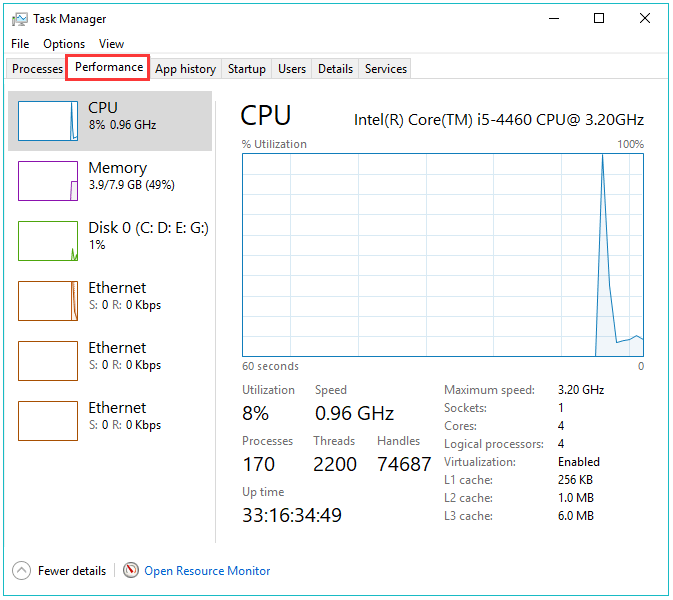Switch to the Services tab
This screenshot has width=673, height=600.
[385, 69]
